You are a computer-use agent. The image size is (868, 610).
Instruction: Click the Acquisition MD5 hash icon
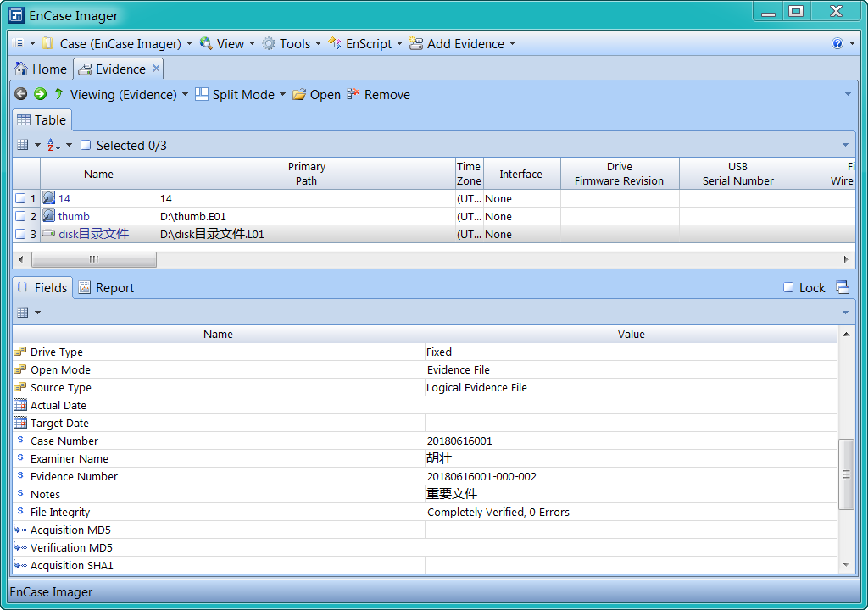coord(20,530)
